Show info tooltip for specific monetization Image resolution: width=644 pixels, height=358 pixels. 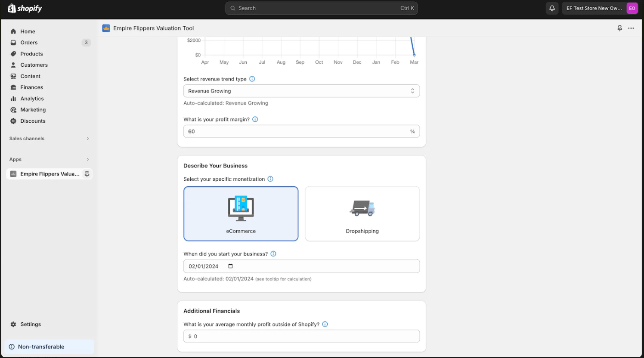(270, 179)
